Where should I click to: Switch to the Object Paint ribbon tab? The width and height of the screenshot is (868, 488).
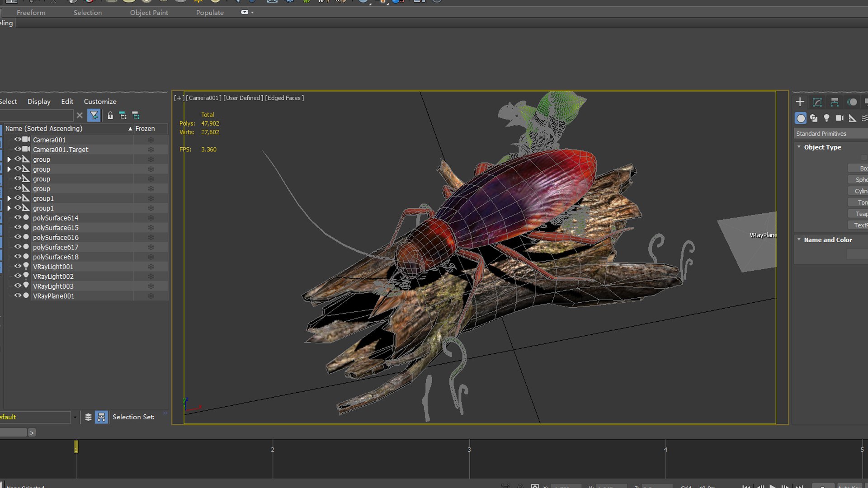pos(149,13)
